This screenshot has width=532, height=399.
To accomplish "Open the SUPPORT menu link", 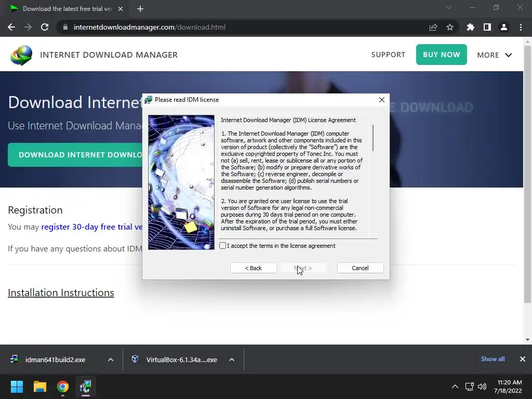I will point(388,55).
